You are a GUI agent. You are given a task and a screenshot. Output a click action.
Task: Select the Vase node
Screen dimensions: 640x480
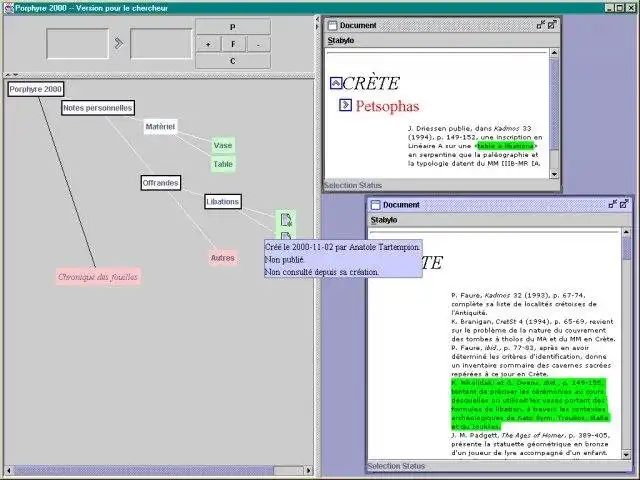click(x=223, y=145)
